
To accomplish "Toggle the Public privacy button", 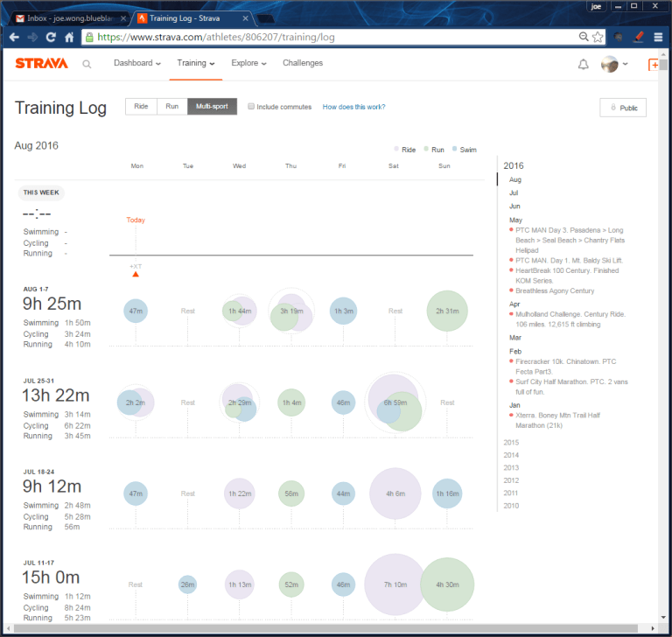I will (x=623, y=108).
